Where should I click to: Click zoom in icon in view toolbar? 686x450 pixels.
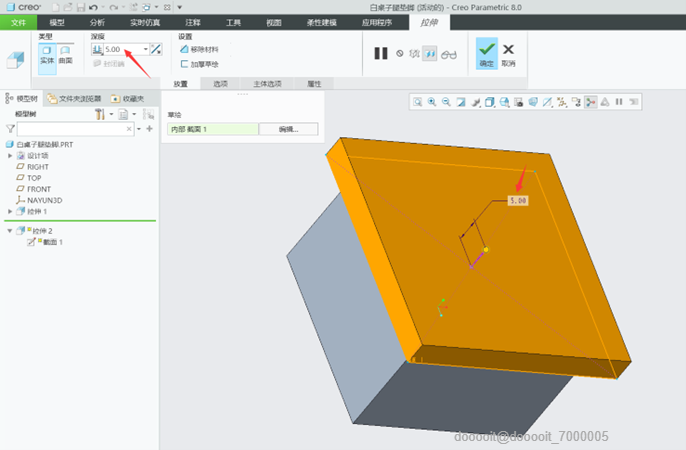[432, 102]
